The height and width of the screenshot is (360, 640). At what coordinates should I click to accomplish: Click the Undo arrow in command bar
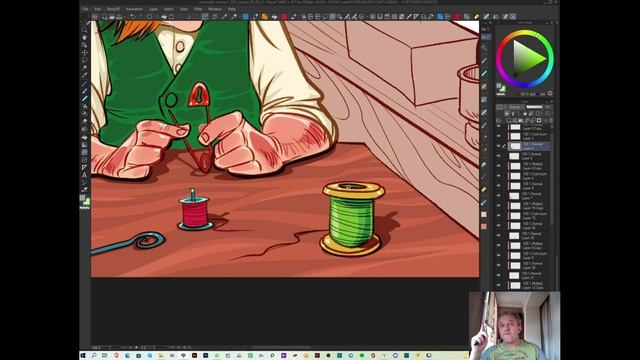coord(133,17)
